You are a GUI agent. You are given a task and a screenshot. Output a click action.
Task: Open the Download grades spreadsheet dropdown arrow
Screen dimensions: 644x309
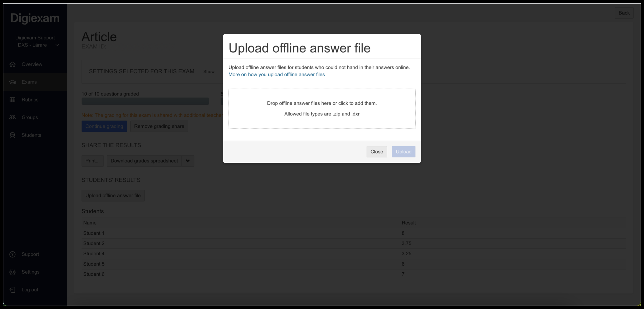coord(188,161)
